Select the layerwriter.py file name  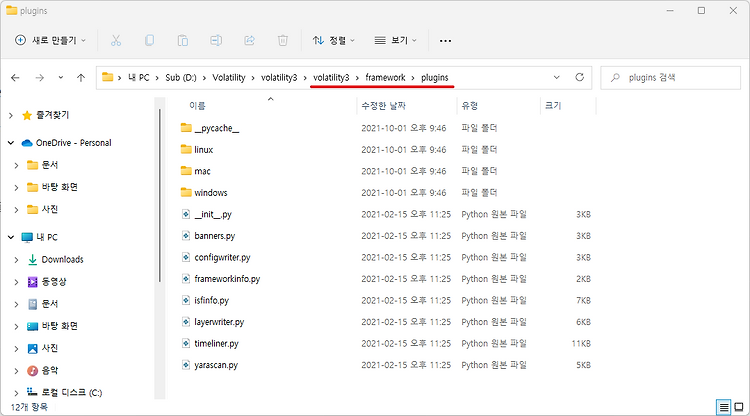tap(219, 322)
